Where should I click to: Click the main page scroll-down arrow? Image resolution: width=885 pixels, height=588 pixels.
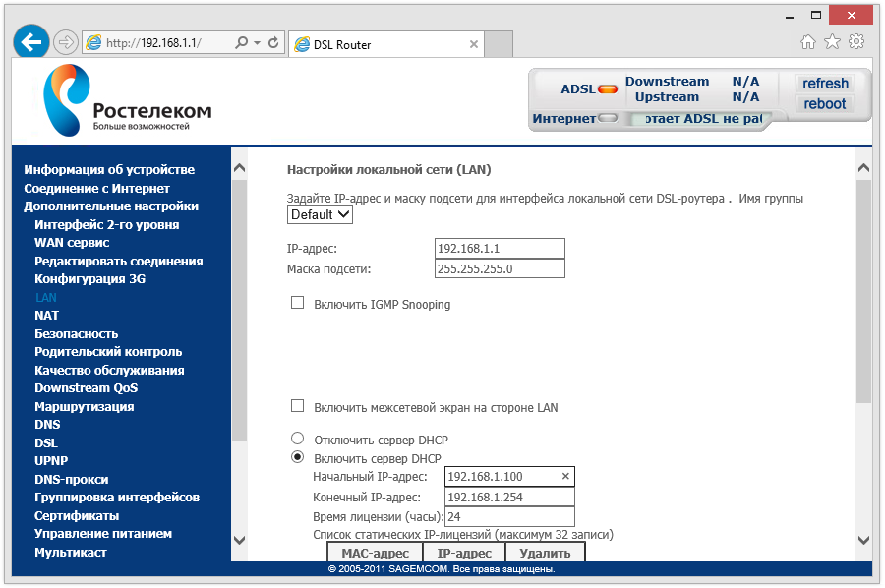863,541
